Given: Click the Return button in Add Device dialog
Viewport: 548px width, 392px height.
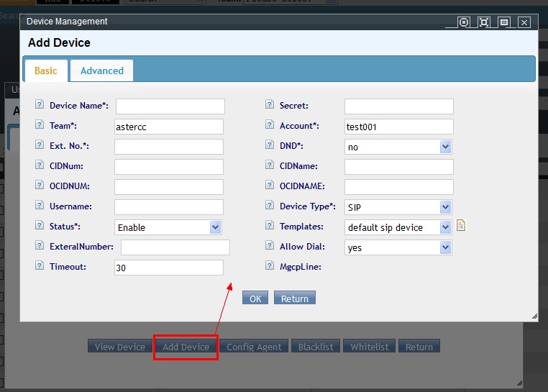Looking at the screenshot, I should (294, 298).
